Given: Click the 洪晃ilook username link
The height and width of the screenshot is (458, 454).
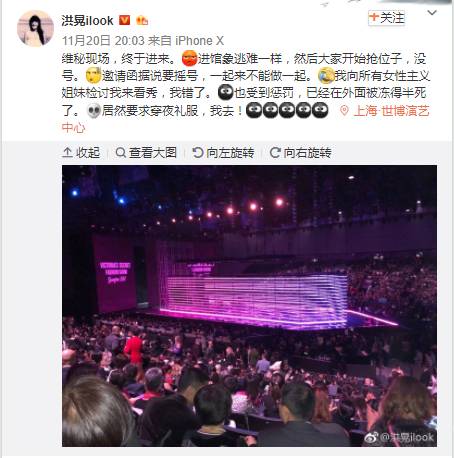Looking at the screenshot, I should pyautogui.click(x=87, y=21).
